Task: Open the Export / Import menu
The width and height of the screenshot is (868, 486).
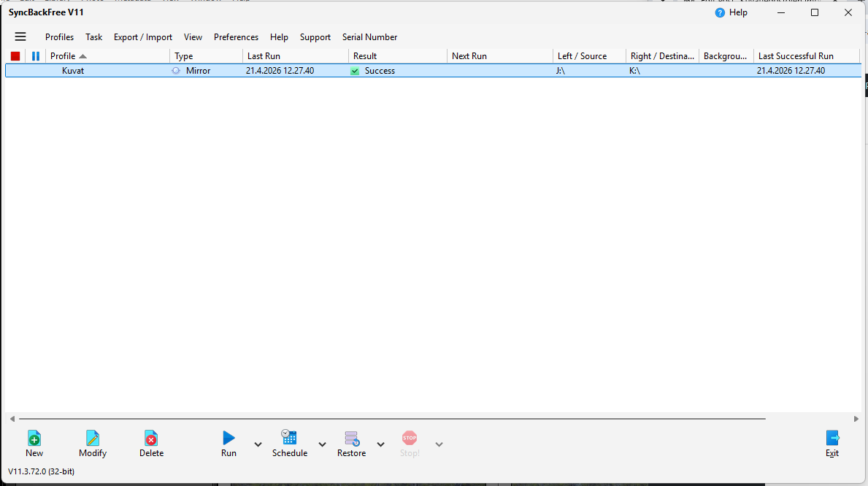Action: pyautogui.click(x=143, y=37)
